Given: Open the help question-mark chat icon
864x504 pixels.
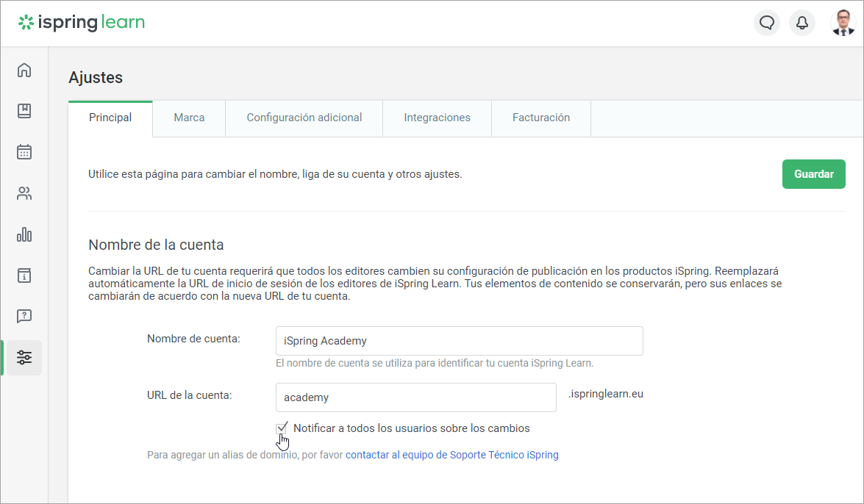Looking at the screenshot, I should (x=24, y=316).
